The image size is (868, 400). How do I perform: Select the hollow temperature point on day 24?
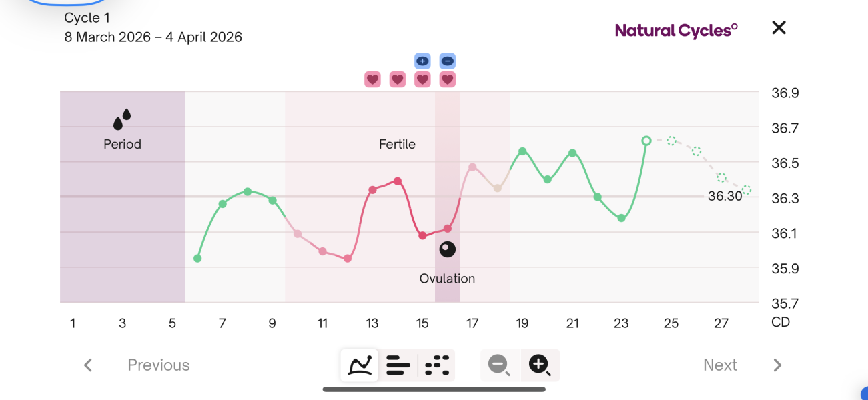[x=646, y=141]
